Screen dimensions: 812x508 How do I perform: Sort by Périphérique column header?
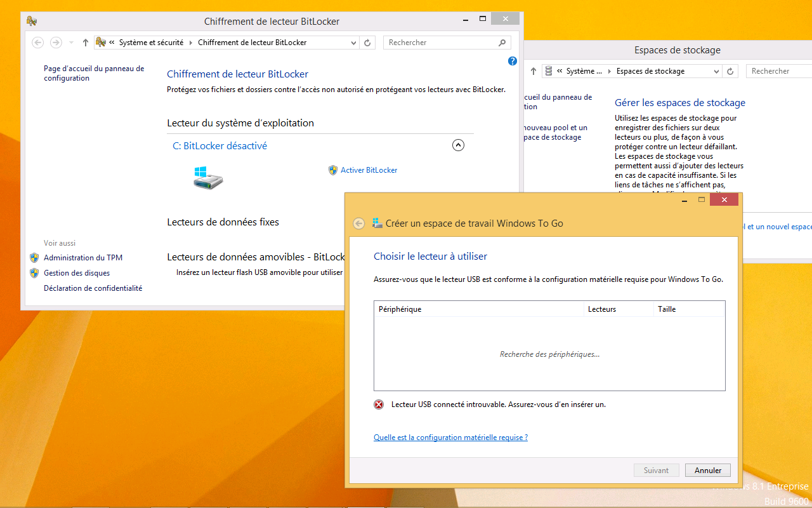[x=479, y=309]
